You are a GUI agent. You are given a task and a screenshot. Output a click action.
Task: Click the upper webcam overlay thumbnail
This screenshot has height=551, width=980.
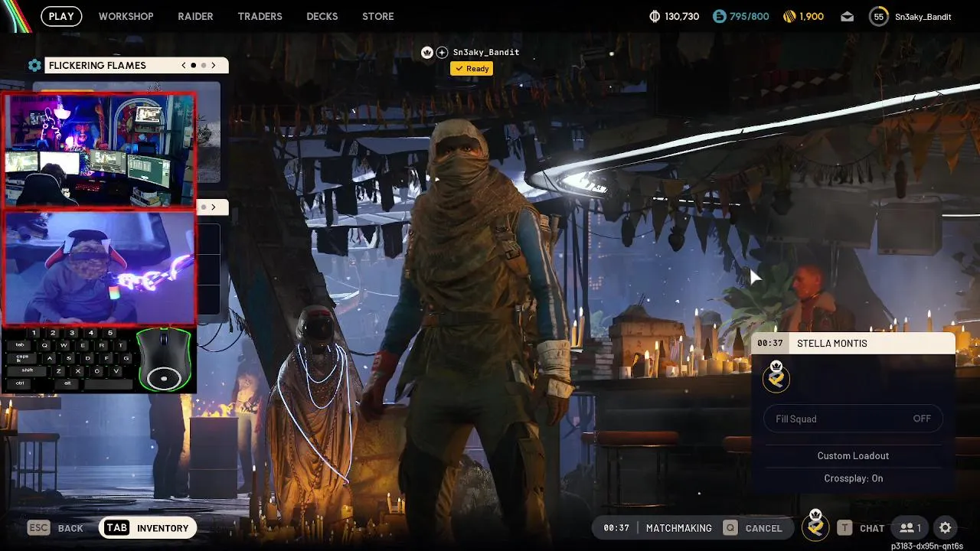(100, 150)
